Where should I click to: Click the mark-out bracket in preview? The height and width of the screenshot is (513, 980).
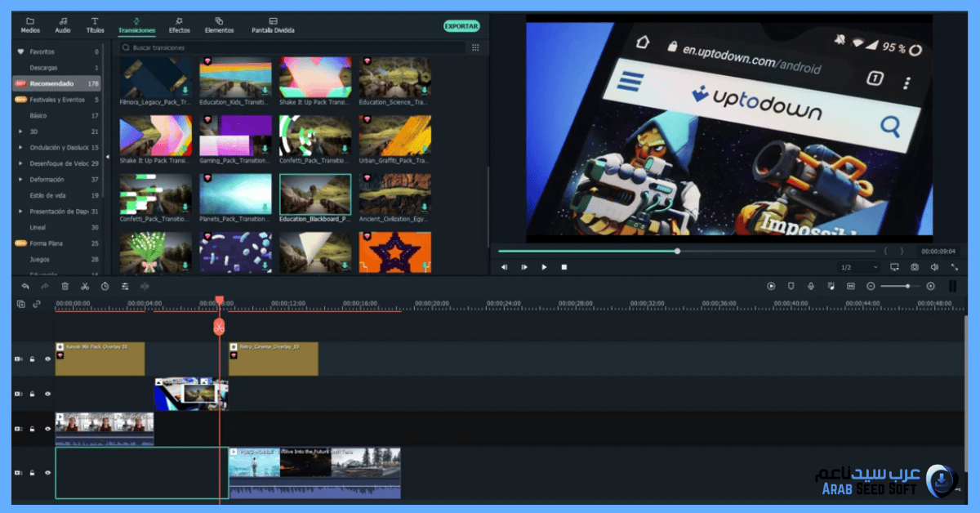point(902,252)
